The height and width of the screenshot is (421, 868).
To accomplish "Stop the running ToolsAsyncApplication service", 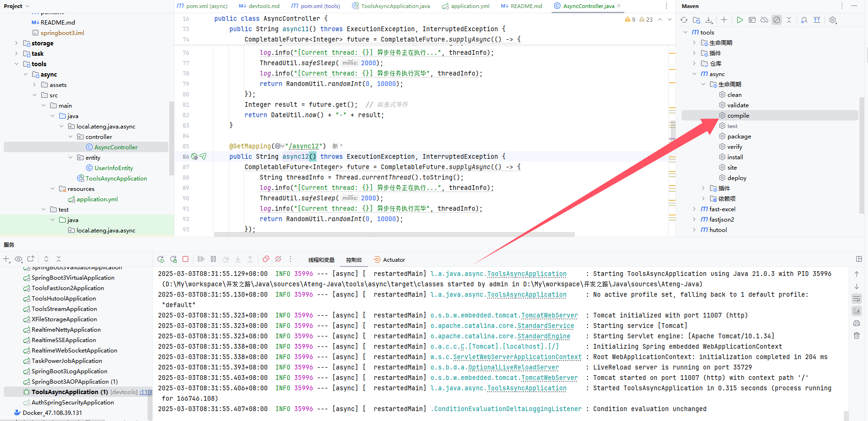I will pos(185,259).
